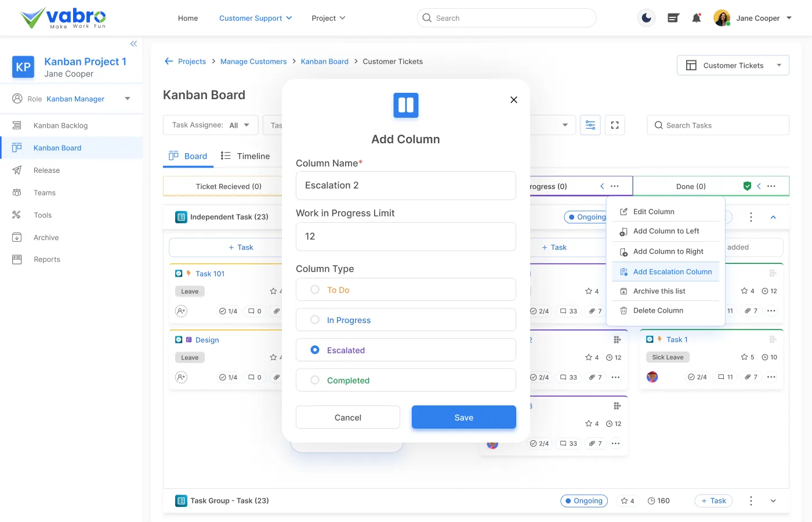812x522 pixels.
Task: Click Cancel in Add Column dialog
Action: click(348, 418)
